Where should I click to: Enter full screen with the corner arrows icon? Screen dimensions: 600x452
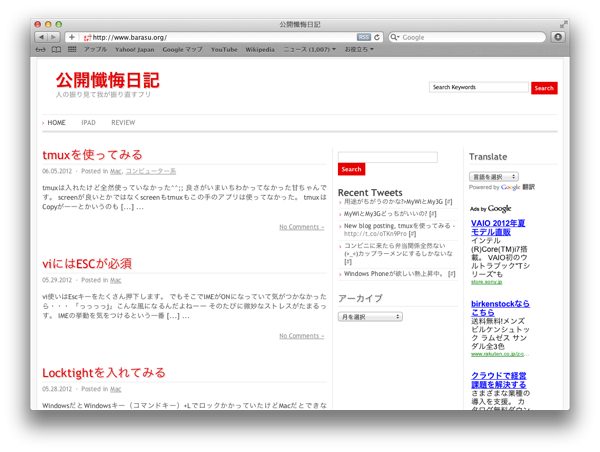pyautogui.click(x=563, y=25)
